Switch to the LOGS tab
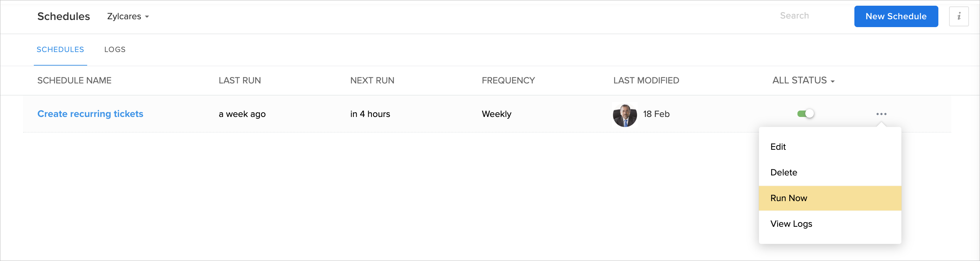 pyautogui.click(x=115, y=50)
